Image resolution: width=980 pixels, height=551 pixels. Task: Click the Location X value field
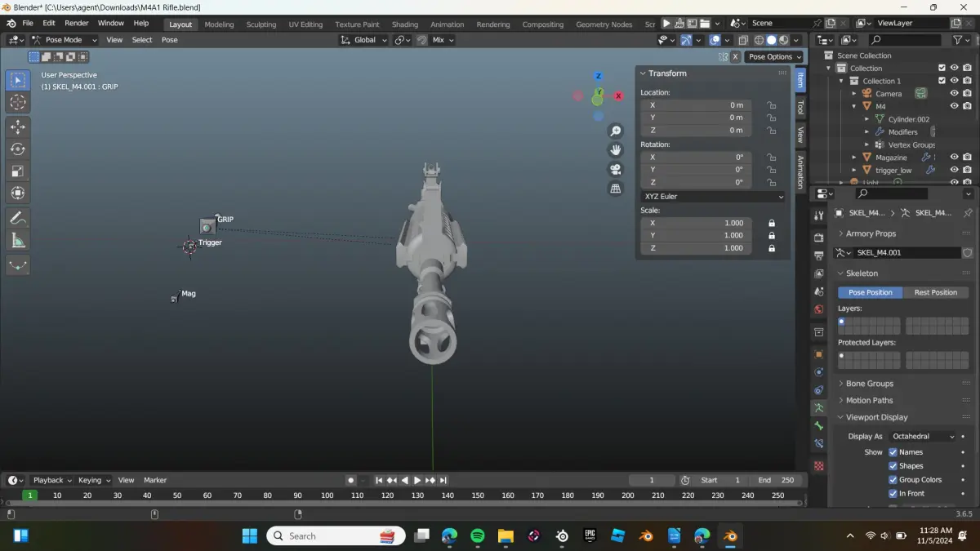point(696,105)
